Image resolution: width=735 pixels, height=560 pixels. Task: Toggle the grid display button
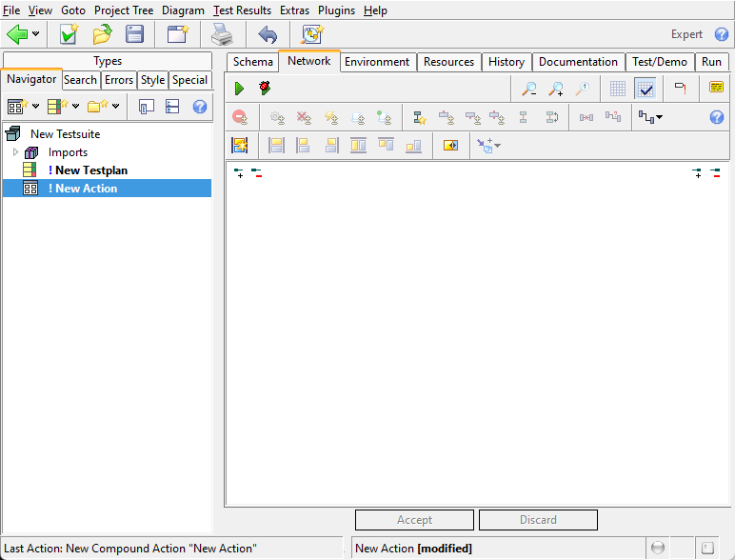click(x=618, y=89)
